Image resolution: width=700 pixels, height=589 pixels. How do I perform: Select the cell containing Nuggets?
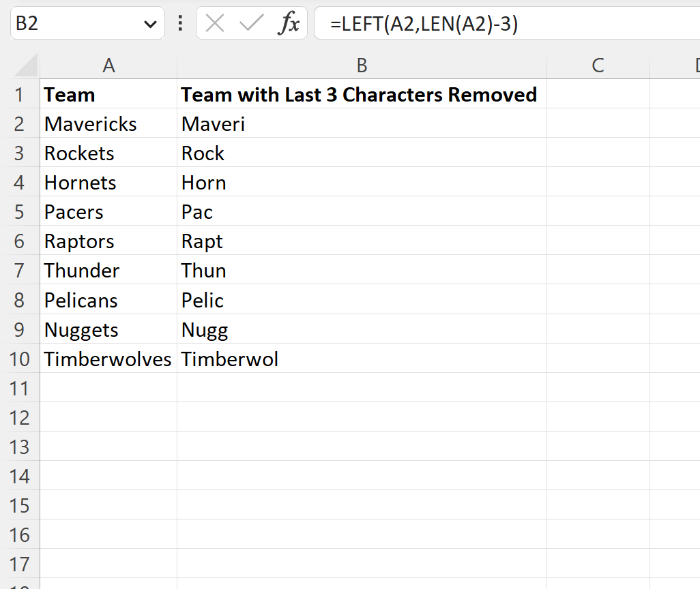108,330
